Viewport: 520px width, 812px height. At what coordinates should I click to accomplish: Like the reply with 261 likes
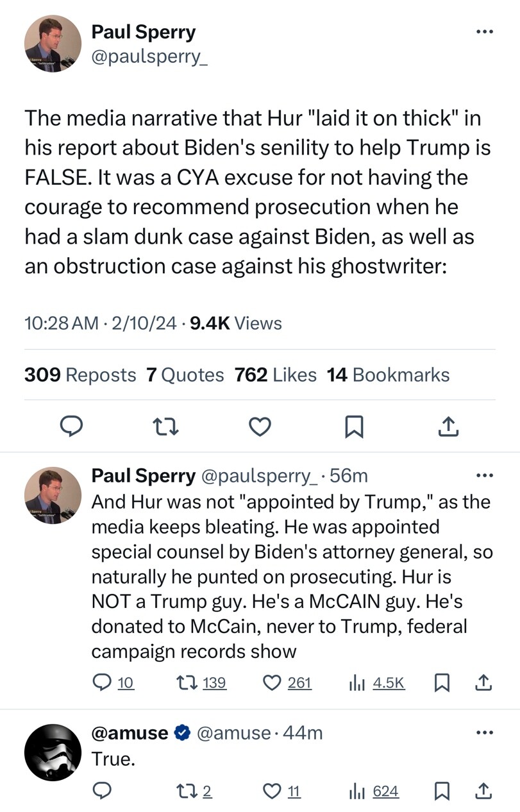pyautogui.click(x=274, y=684)
